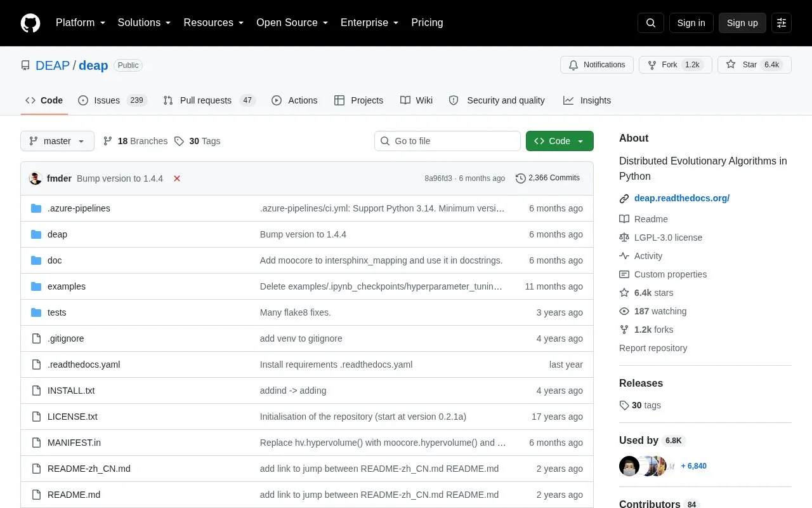Open the master branch selector
The image size is (812, 508).
57,141
